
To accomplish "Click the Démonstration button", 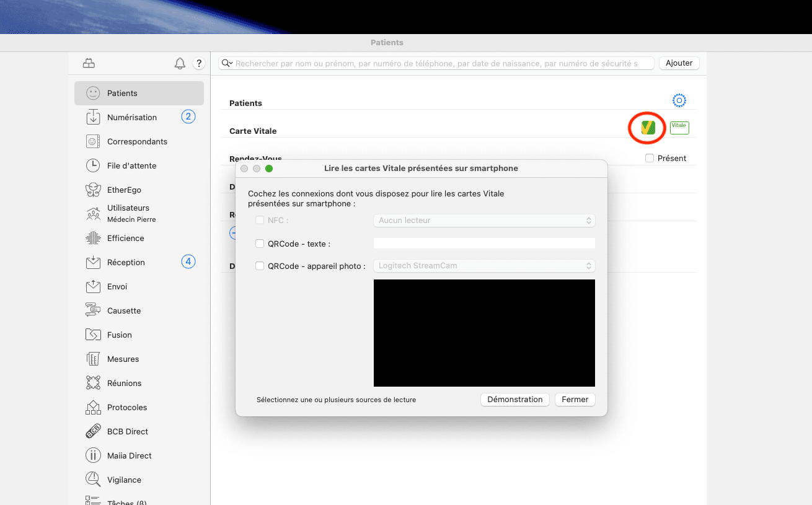I will (514, 400).
